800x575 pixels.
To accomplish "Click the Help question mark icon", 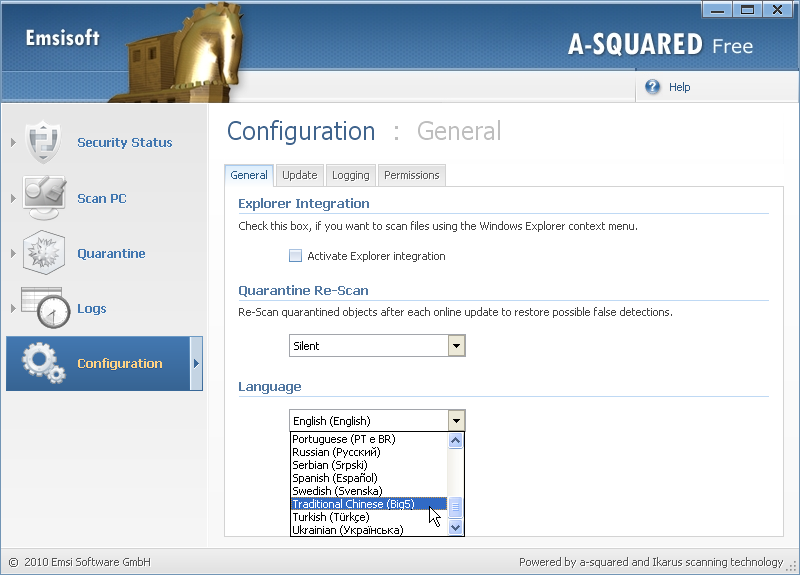I will 652,87.
